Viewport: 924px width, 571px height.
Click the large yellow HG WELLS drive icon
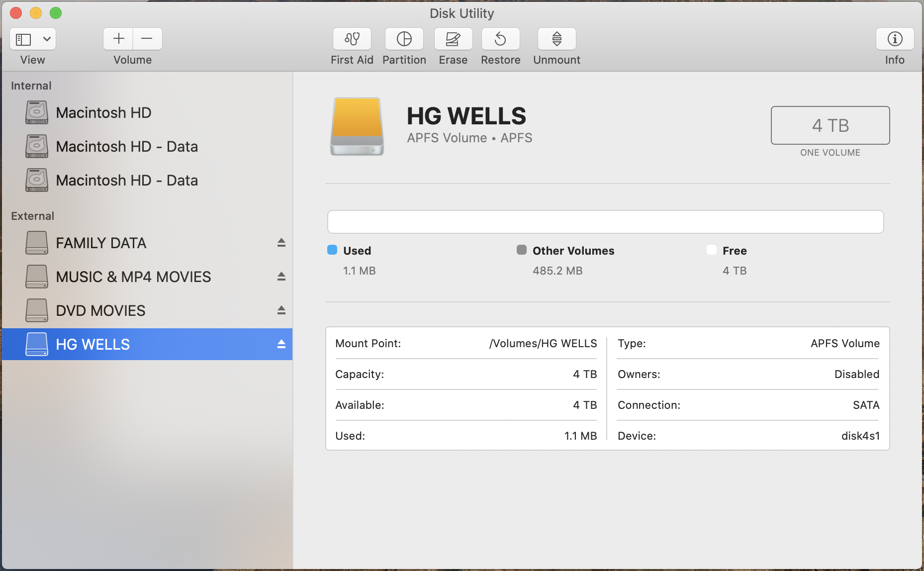click(357, 126)
